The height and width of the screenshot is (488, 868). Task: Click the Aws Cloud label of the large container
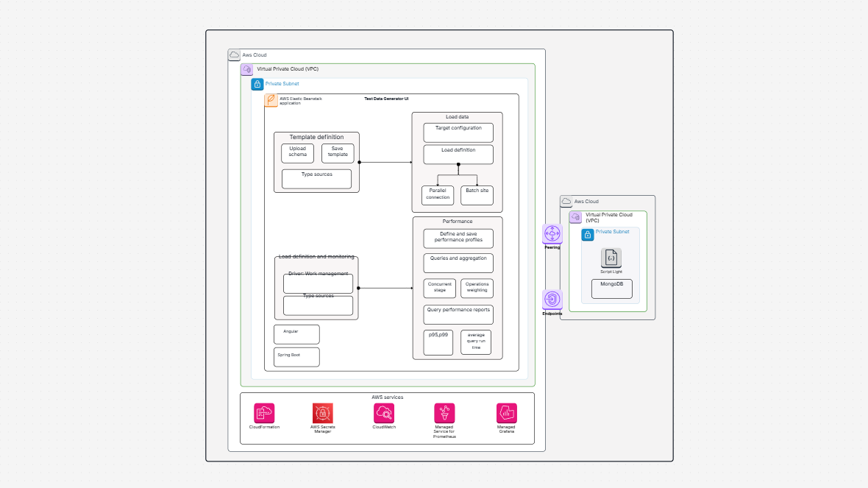[254, 55]
